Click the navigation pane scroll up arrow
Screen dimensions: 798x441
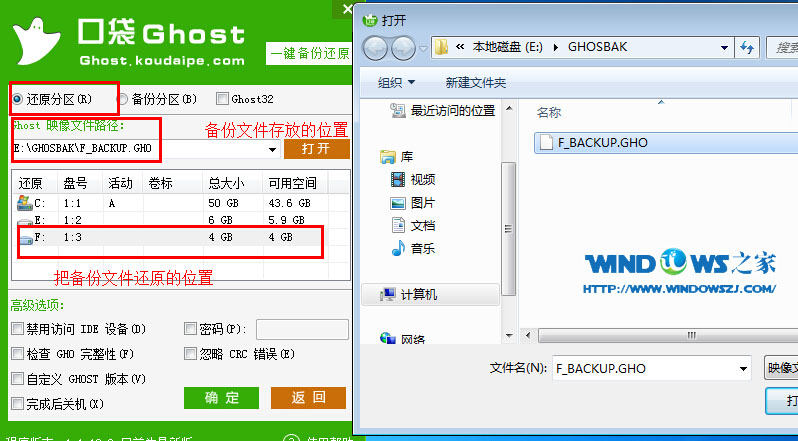point(508,108)
